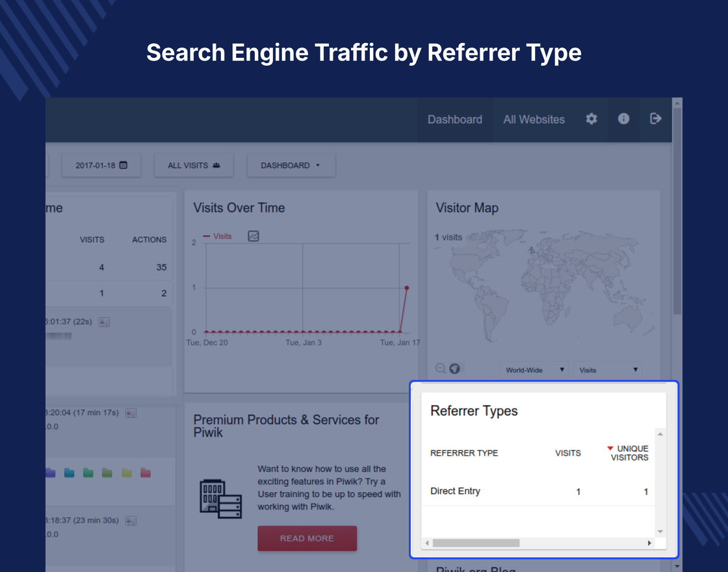Viewport: 728px width, 572px height.
Task: Open visitor profile icon for 23 min 30s visit
Action: [x=131, y=521]
